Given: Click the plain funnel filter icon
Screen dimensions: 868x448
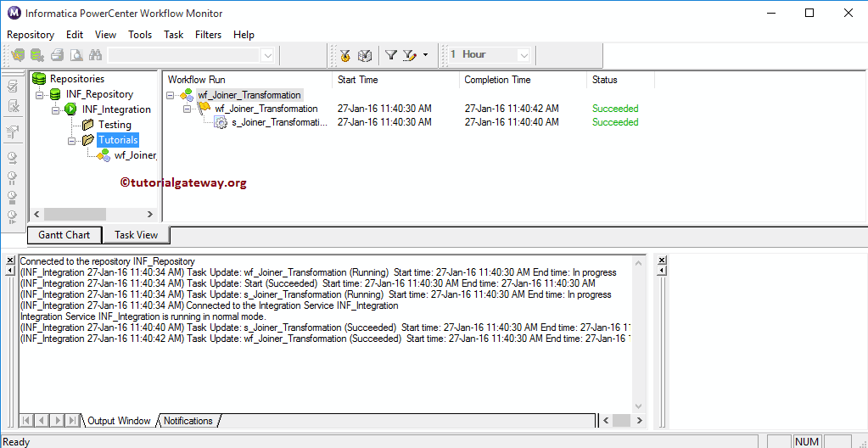Looking at the screenshot, I should tap(391, 55).
